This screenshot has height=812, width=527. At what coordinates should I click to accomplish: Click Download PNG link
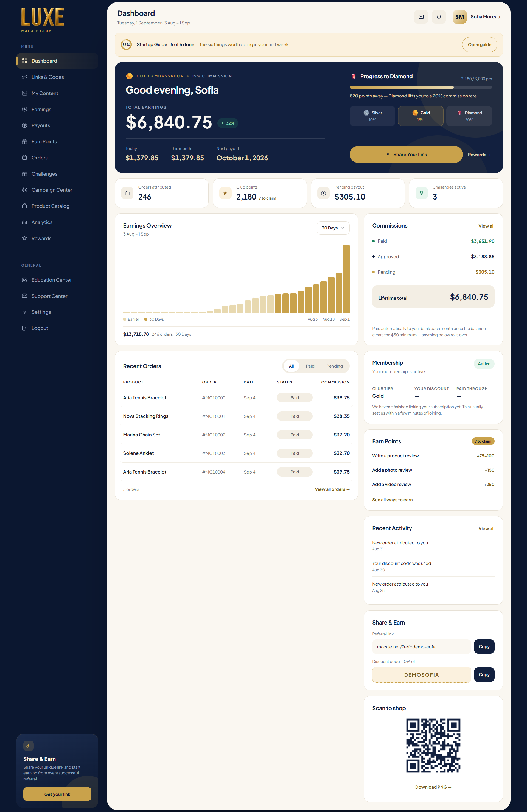point(433,787)
